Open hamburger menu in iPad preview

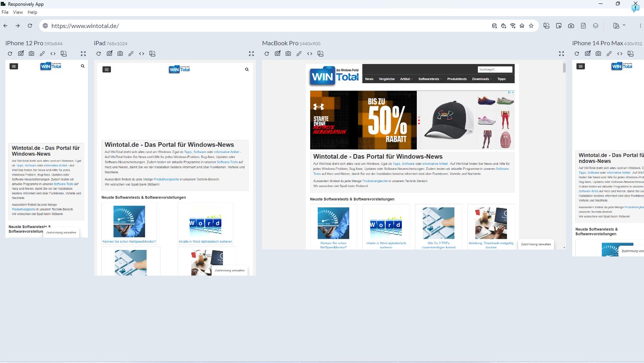(107, 69)
